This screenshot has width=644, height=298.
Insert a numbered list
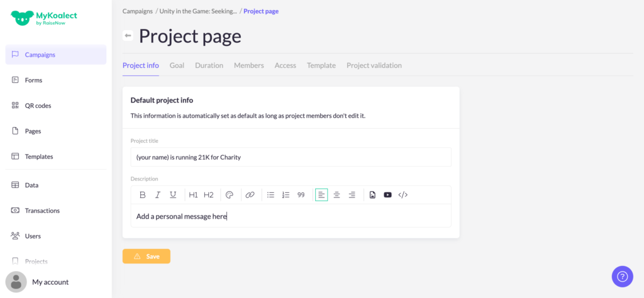(x=286, y=195)
